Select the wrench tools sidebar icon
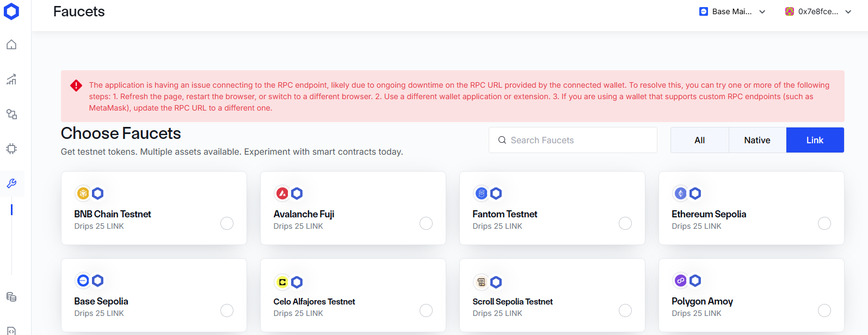This screenshot has height=335, width=868. click(x=11, y=184)
